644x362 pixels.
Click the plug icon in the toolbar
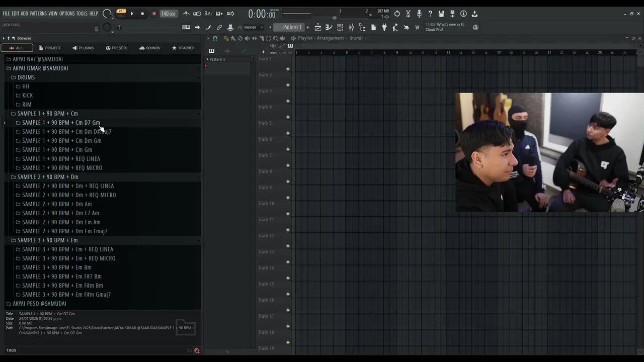click(x=384, y=27)
